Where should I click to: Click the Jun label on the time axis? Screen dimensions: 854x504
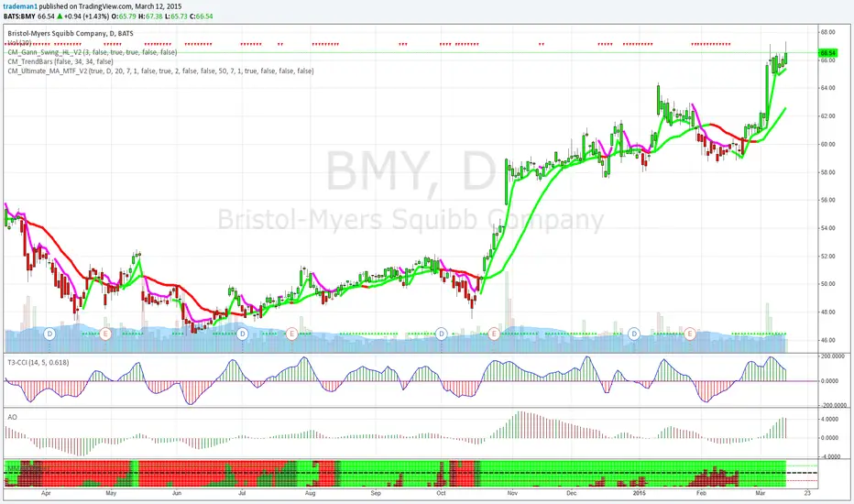click(177, 493)
